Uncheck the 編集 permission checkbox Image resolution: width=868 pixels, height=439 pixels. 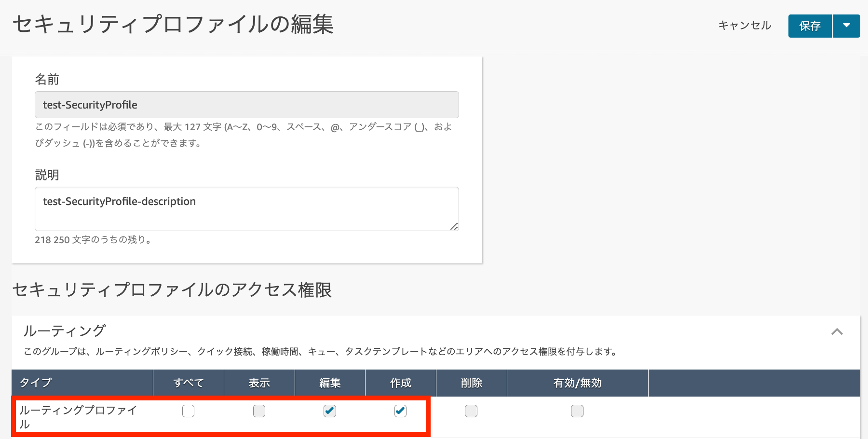[x=329, y=411]
